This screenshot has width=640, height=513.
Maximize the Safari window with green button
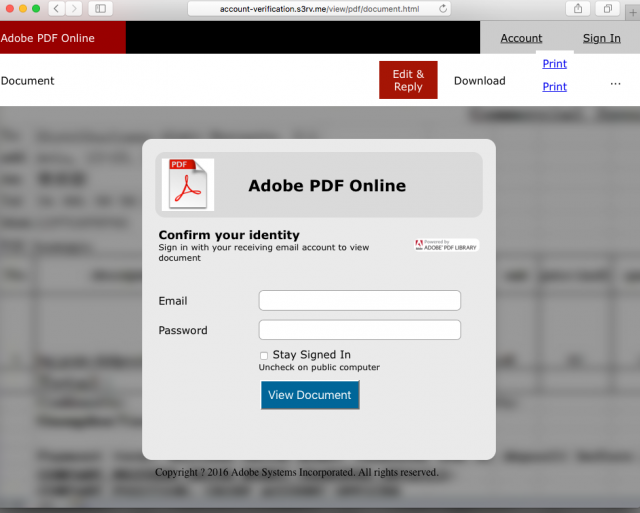36,9
